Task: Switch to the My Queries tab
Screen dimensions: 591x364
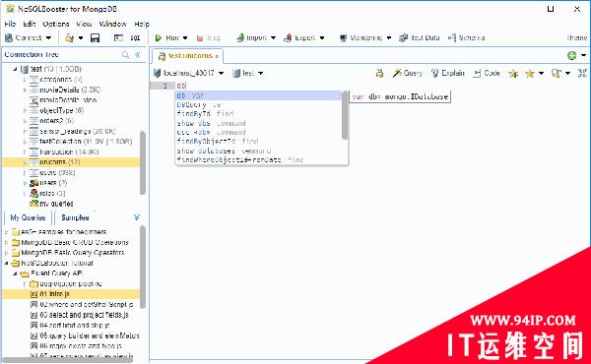Action: pos(28,217)
